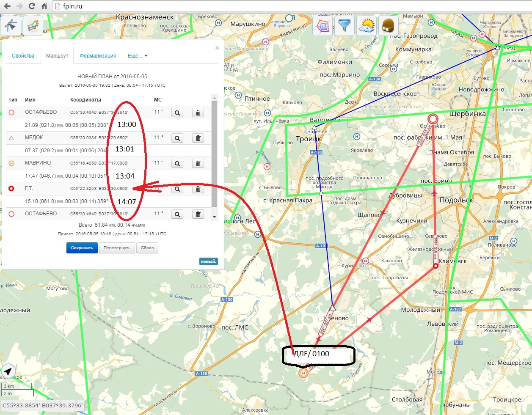Image resolution: width=532 pixels, height=415 pixels.
Task: Show weather with sun-cloud icon
Action: (x=367, y=26)
